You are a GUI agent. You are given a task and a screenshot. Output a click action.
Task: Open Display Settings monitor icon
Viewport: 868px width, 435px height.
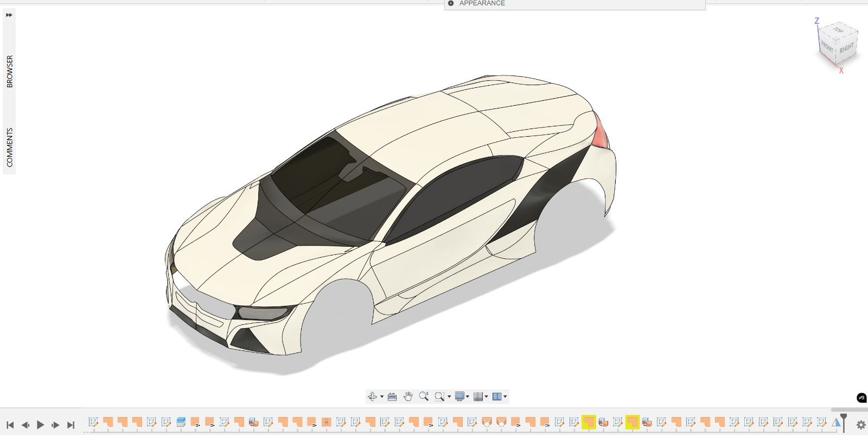459,396
